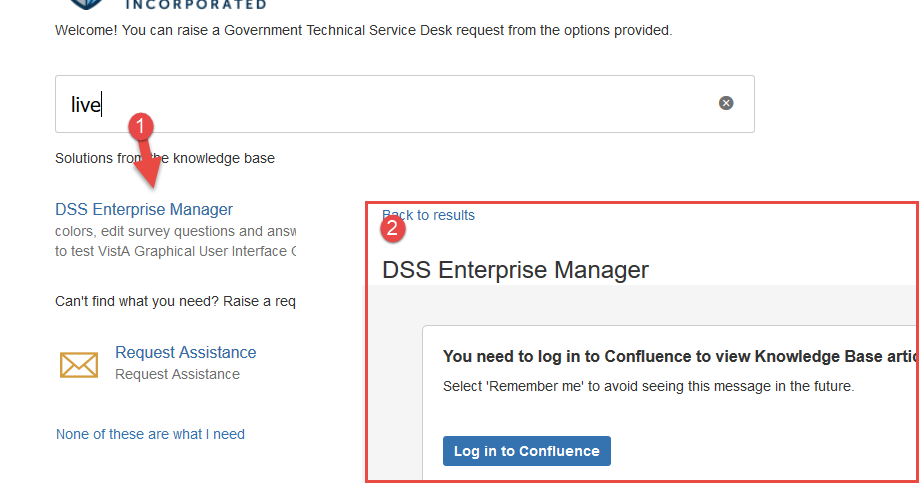Screen dimensions: 919x483
Task: Click the "Solutions from the knowledge base" label
Action: 164,158
